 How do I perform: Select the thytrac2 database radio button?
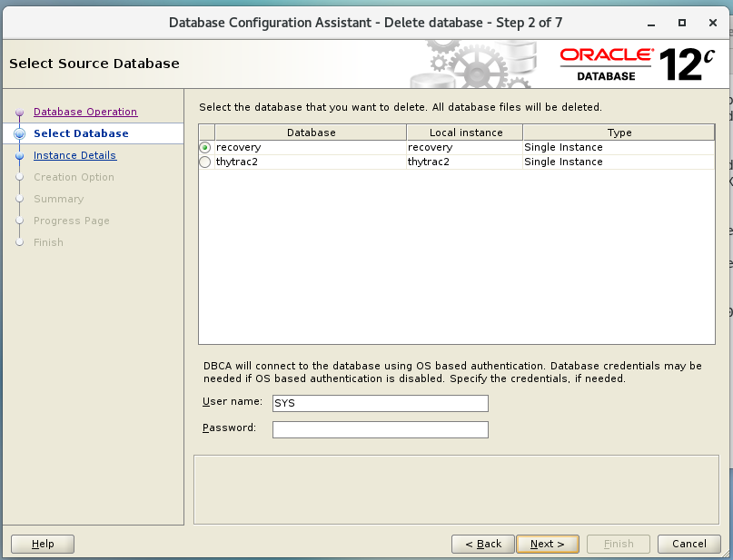click(204, 162)
